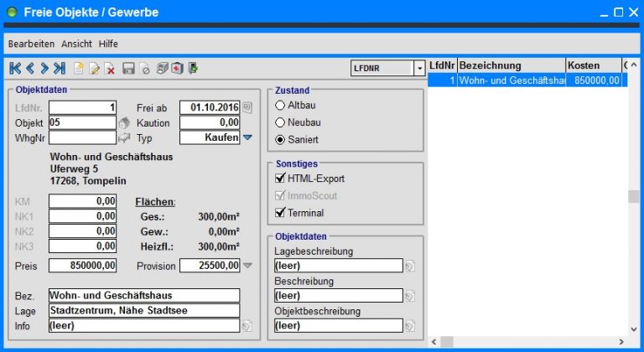
Task: Select the Saniert radio button
Action: 280,140
